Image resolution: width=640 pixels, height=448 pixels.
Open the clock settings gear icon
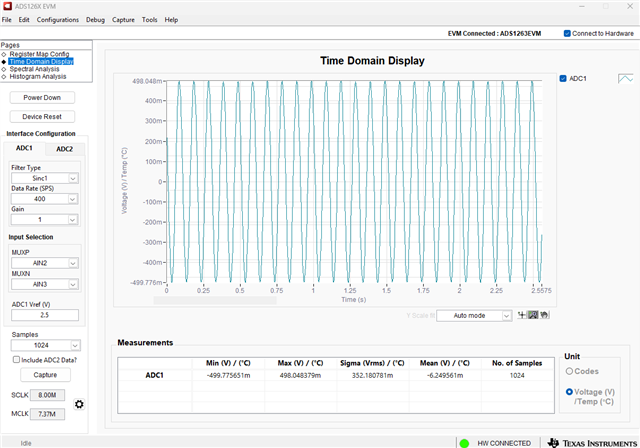[x=79, y=404]
